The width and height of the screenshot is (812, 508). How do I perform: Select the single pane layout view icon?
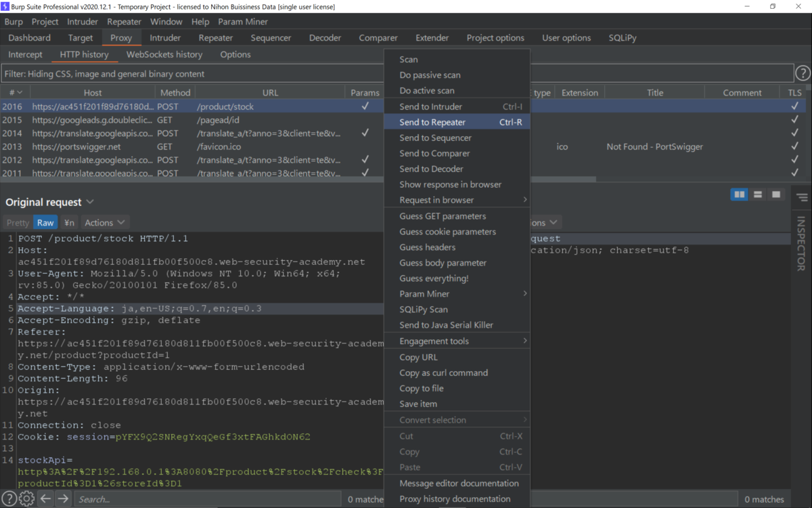776,194
